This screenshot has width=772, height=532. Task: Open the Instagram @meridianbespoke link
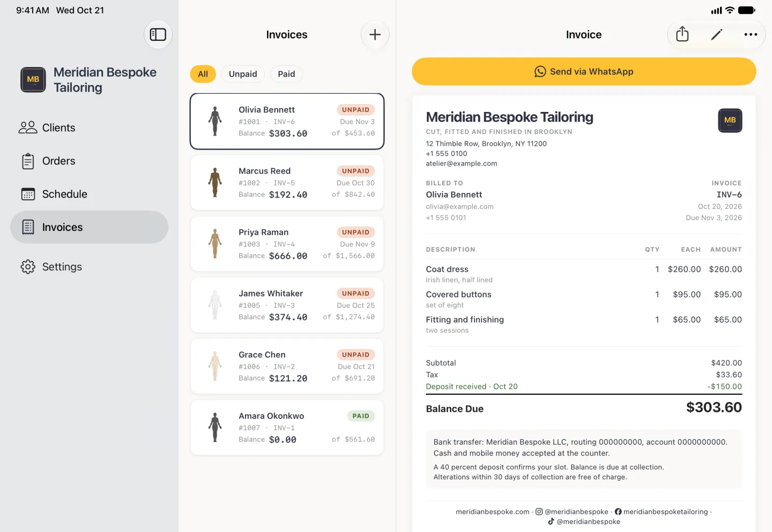click(572, 512)
